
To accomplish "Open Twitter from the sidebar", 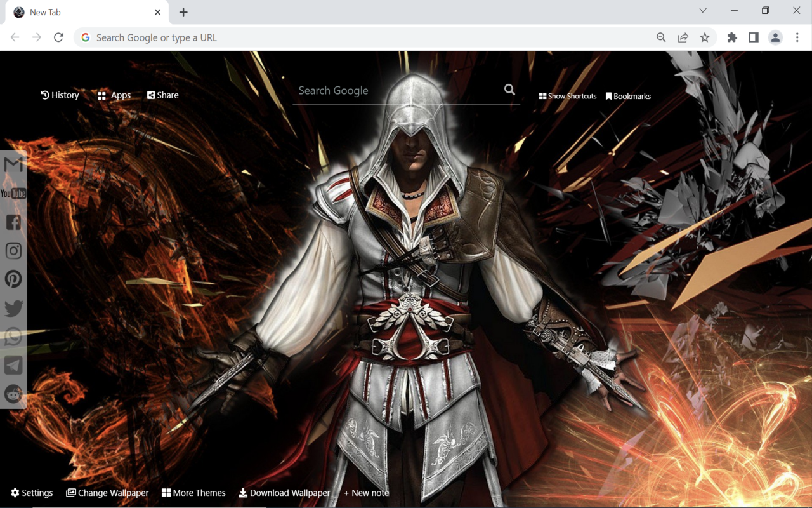I will pyautogui.click(x=13, y=308).
